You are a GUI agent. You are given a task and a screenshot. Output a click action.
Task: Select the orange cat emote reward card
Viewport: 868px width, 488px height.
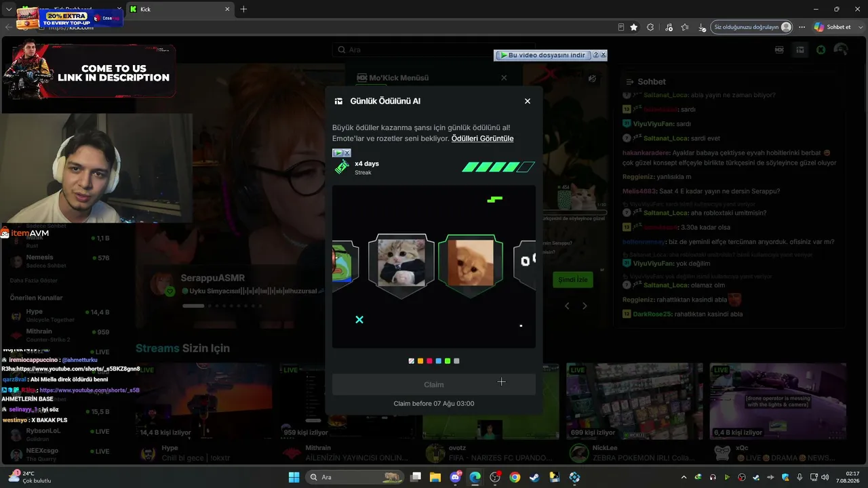[471, 265]
